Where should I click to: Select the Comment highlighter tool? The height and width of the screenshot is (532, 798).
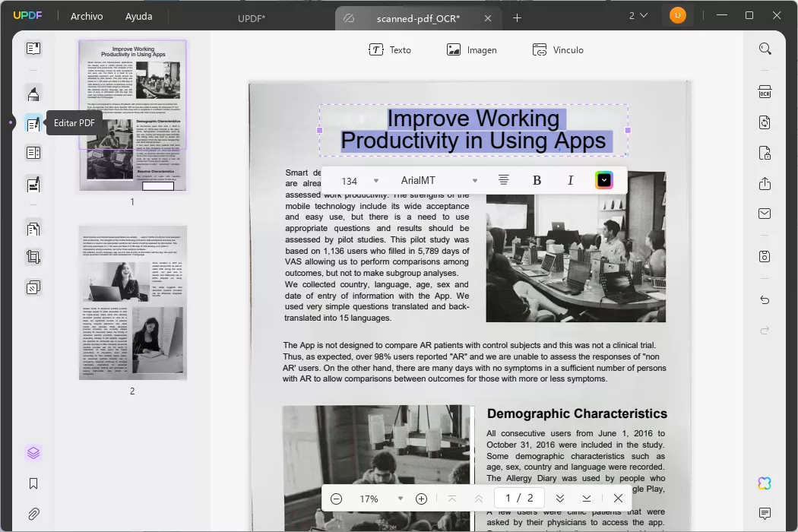pyautogui.click(x=33, y=93)
